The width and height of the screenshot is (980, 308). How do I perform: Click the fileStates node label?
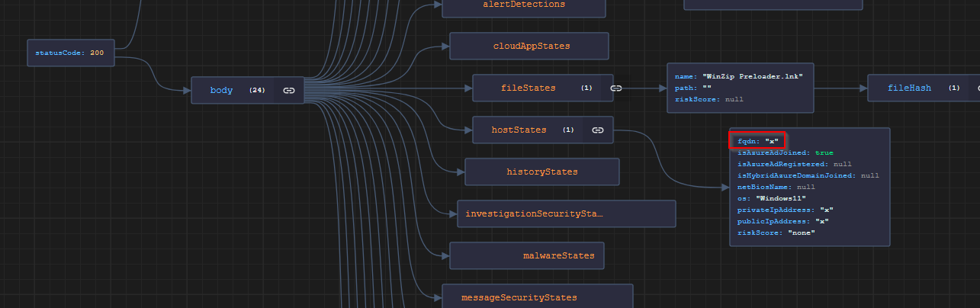tap(528, 88)
